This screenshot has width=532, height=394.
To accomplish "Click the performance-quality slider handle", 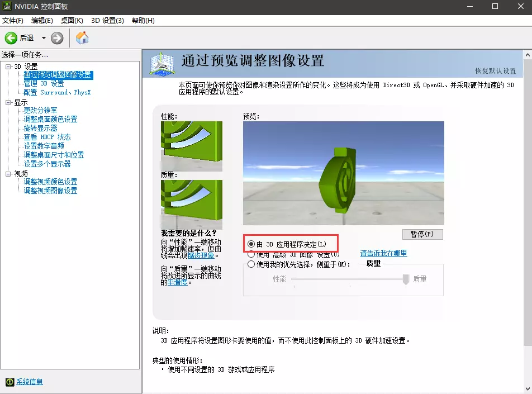I will [406, 280].
